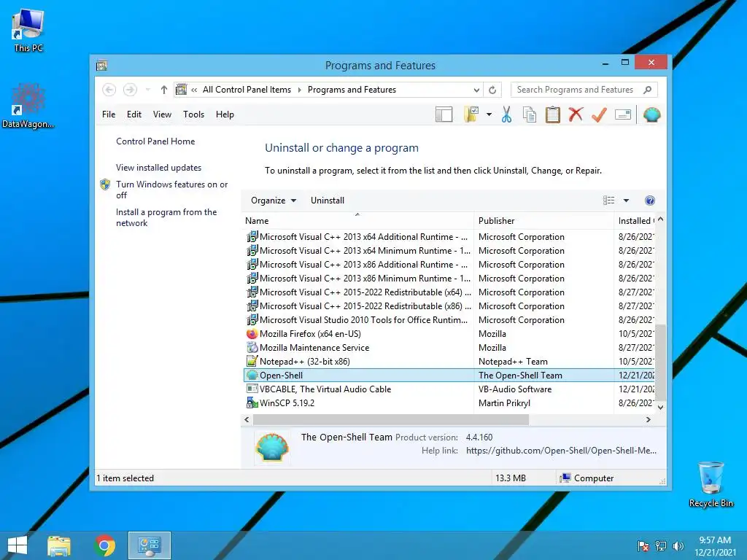Open the Tools menu
This screenshot has height=560, width=747.
coord(193,114)
